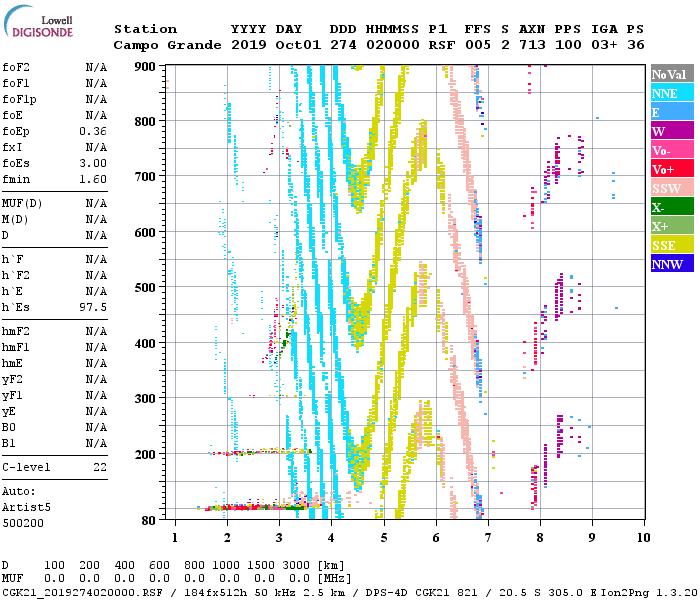Image resolution: width=700 pixels, height=600 pixels.
Task: Click the C-level value 22
Action: pyautogui.click(x=100, y=467)
